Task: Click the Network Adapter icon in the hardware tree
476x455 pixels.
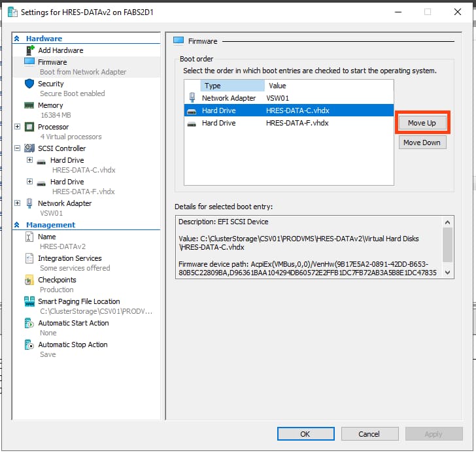Action: point(29,203)
